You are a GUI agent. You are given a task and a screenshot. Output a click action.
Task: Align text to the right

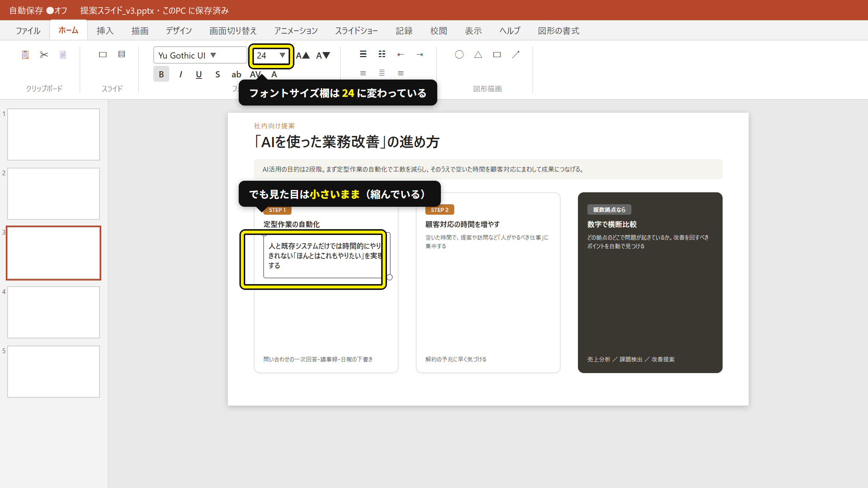coord(401,73)
